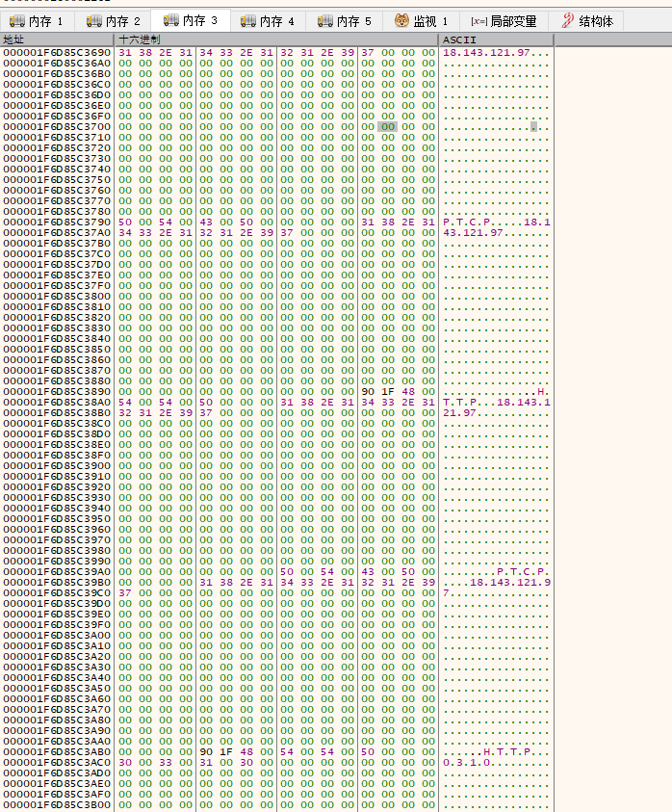Select the highlighted 00 byte in row 000001F6D85C3700
Viewport: 672px width, 812px height.
(x=388, y=127)
